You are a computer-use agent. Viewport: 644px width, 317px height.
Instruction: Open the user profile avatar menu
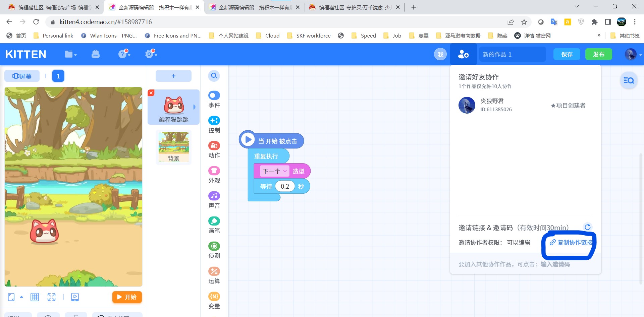click(x=633, y=54)
